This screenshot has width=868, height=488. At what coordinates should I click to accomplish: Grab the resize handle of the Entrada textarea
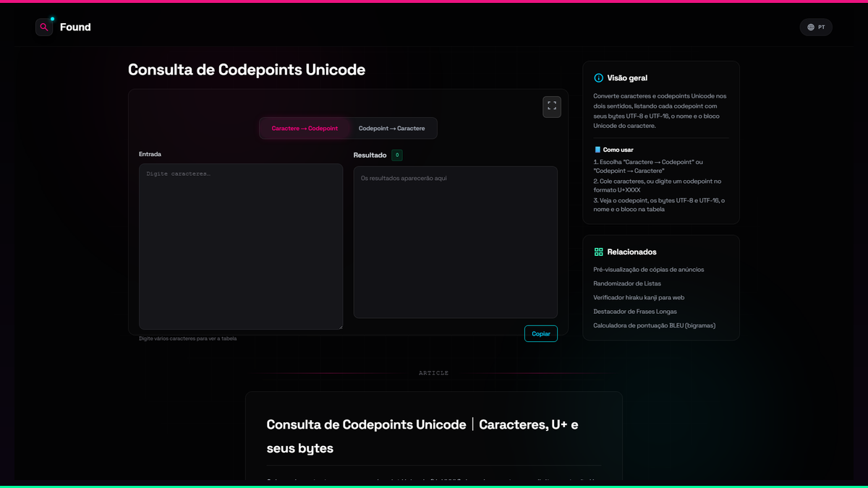coord(340,327)
